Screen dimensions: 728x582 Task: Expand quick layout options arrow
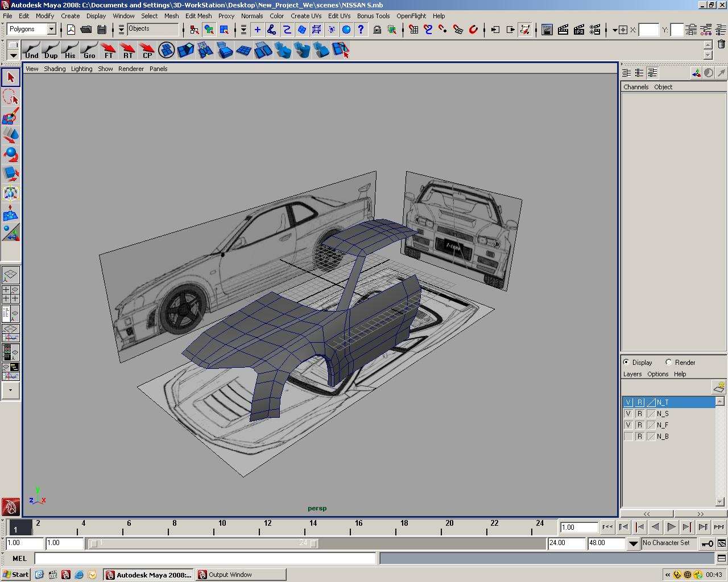tap(11, 390)
